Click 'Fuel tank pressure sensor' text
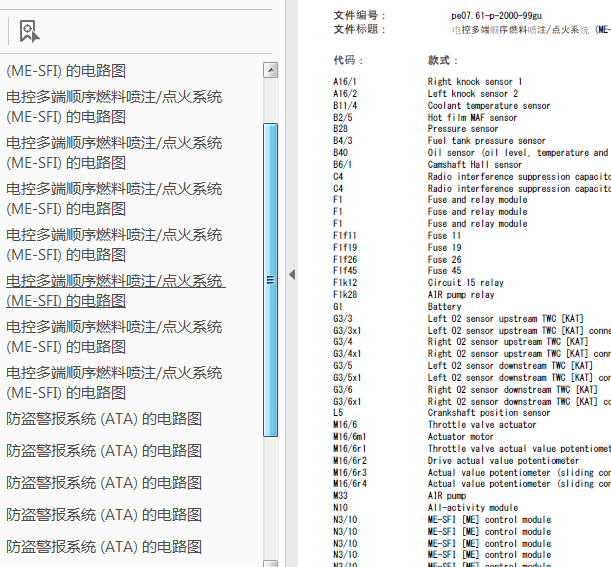The height and width of the screenshot is (567, 611). tap(486, 141)
